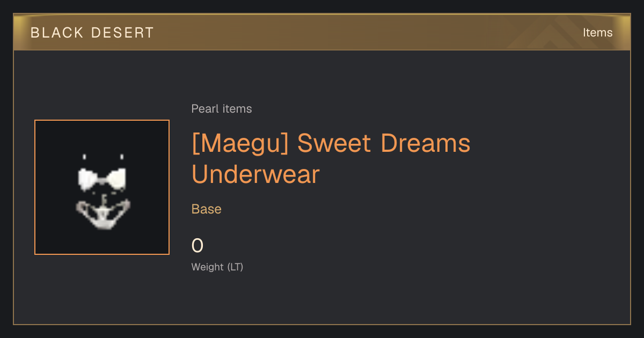
Task: Select the Base grade label
Action: (x=207, y=209)
